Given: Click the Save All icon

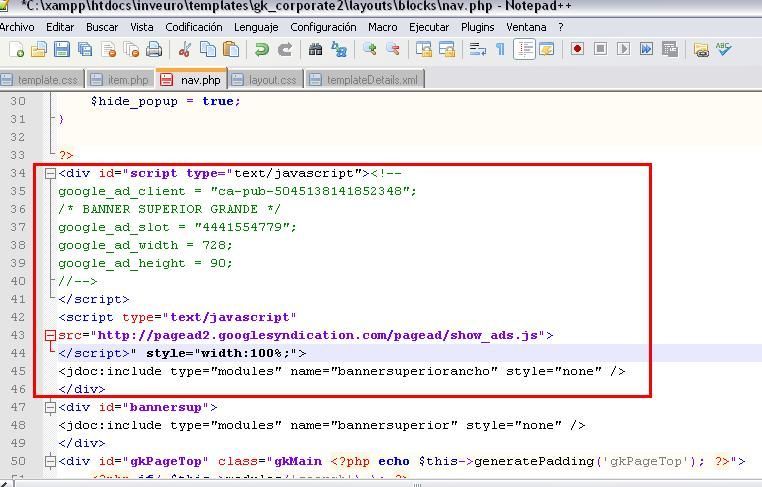Looking at the screenshot, I should pyautogui.click(x=85, y=50).
